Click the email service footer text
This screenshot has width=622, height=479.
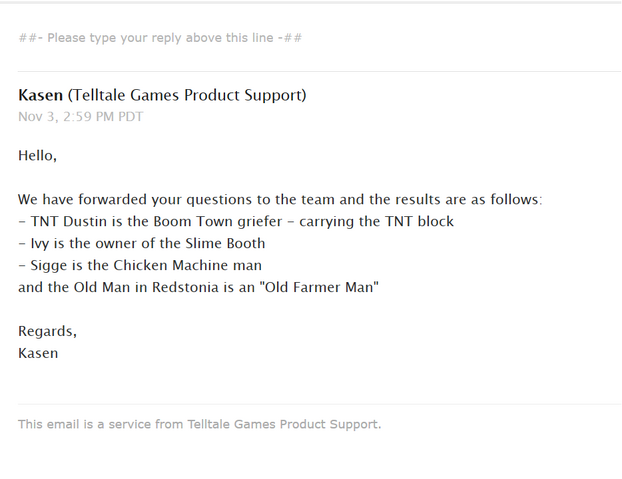click(x=200, y=424)
